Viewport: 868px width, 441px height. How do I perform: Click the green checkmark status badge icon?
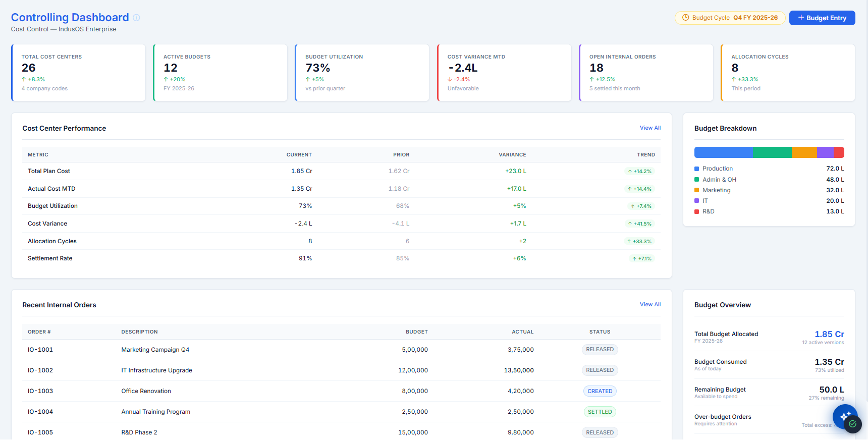click(x=853, y=424)
